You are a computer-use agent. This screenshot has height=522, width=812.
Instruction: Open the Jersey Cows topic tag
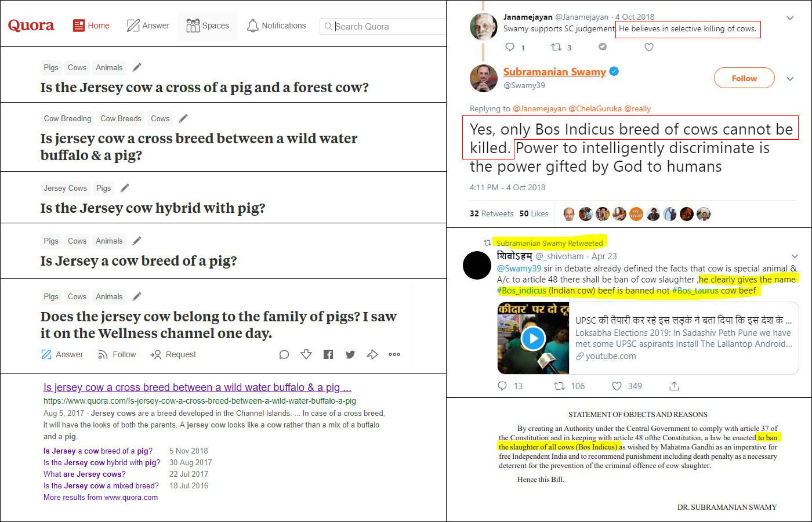[x=65, y=188]
